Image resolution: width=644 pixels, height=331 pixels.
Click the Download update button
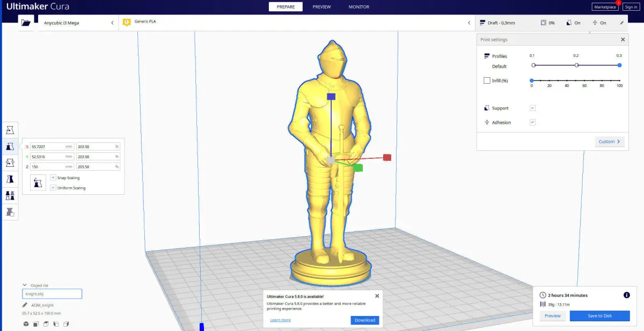[365, 320]
